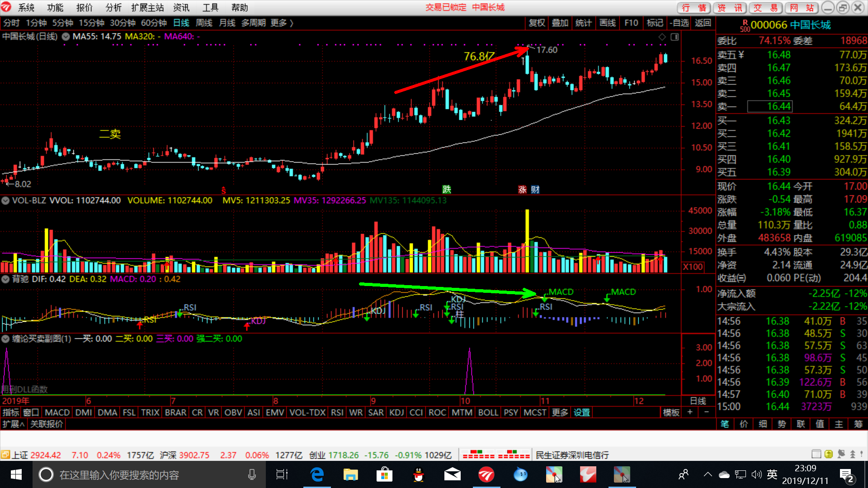This screenshot has width=868, height=488.
Task: Click the zoom out minus button
Action: coord(707,412)
